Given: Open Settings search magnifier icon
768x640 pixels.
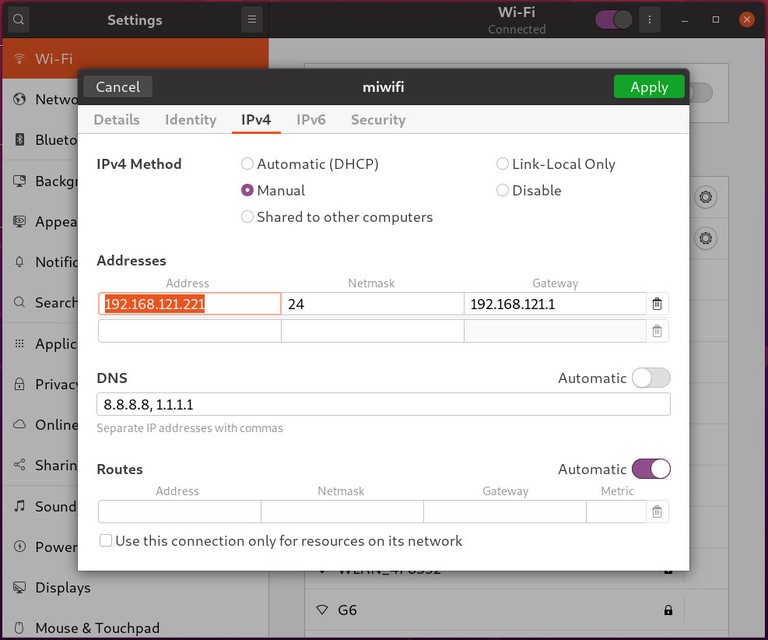Looking at the screenshot, I should click(x=19, y=19).
